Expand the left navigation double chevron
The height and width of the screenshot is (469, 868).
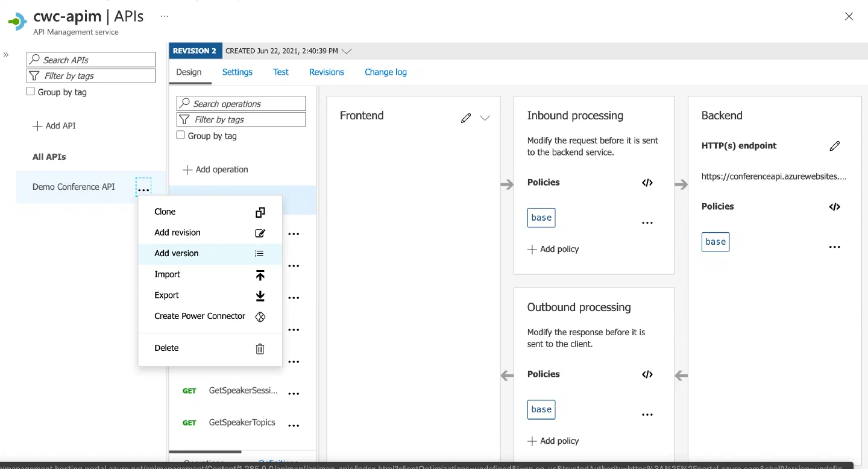tap(6, 55)
